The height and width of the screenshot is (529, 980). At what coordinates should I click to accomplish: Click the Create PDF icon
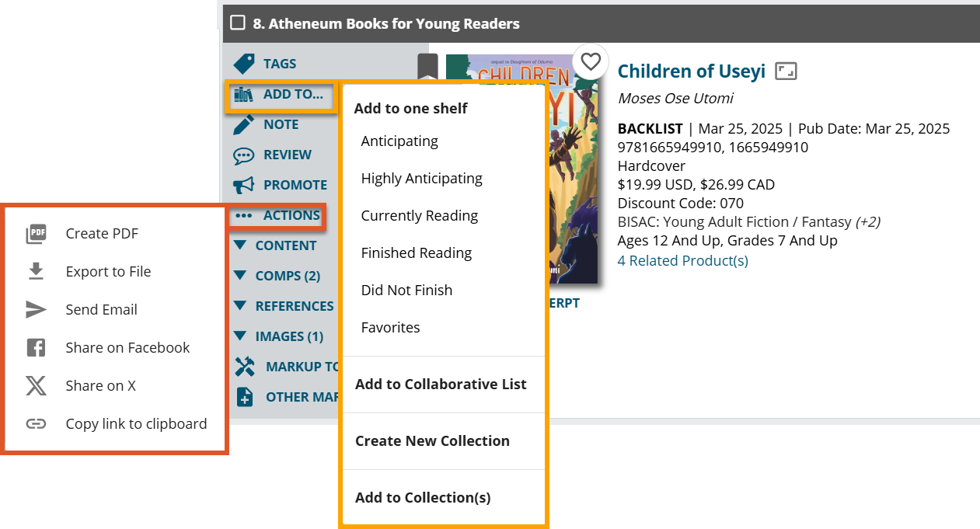pos(36,234)
